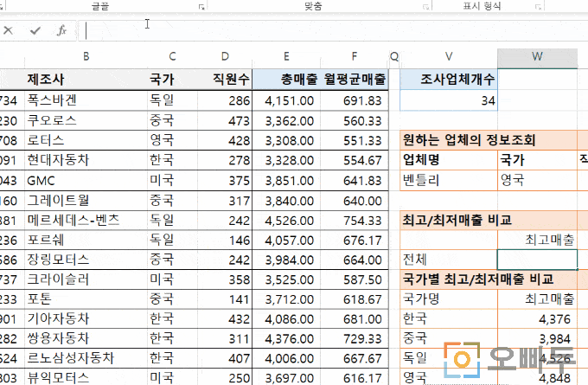Cancel entry with the X formula bar icon
This screenshot has height=385, width=588.
point(9,30)
